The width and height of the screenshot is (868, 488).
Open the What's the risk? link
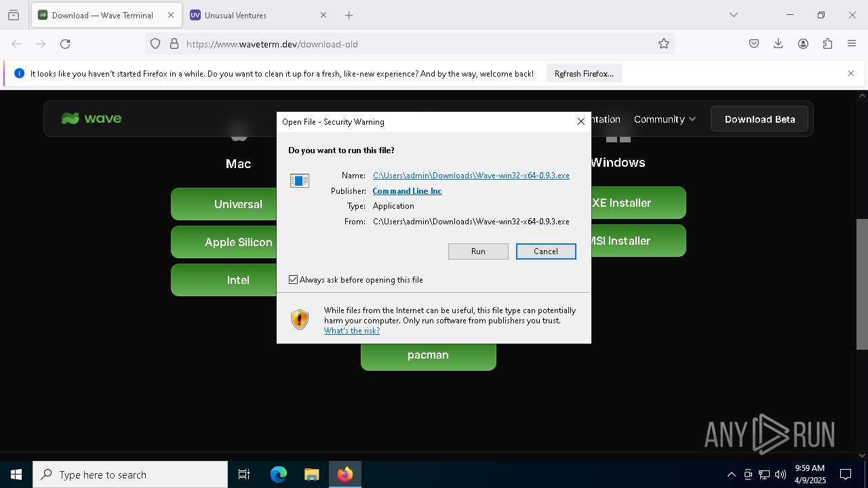tap(351, 331)
